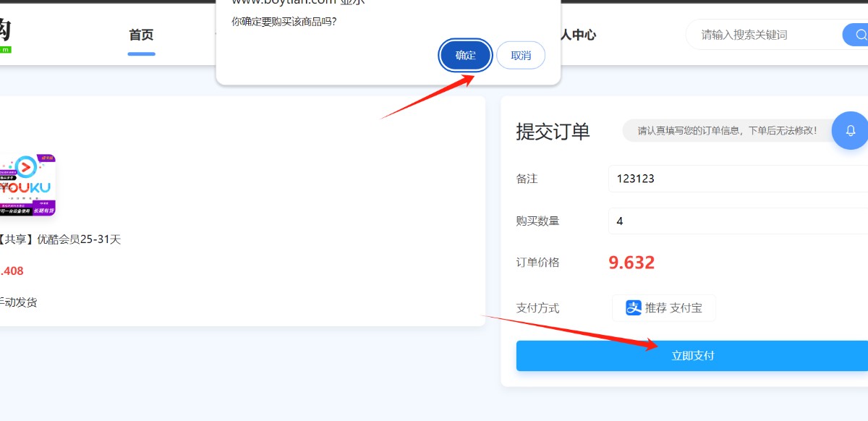Viewport: 868px width, 421px height.
Task: Open the blue notification bell icon
Action: pos(850,131)
